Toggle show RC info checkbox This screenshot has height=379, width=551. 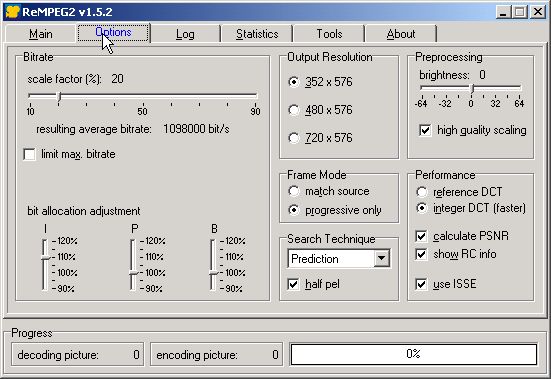click(421, 254)
